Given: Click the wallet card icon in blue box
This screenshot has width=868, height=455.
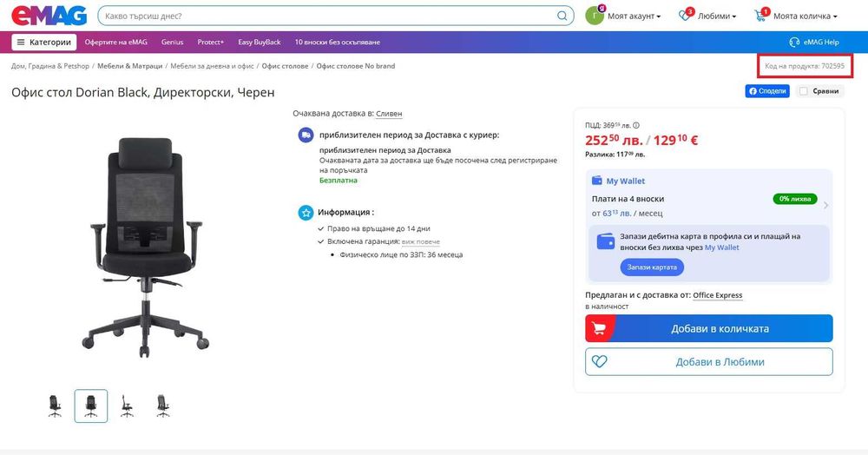Looking at the screenshot, I should (606, 242).
